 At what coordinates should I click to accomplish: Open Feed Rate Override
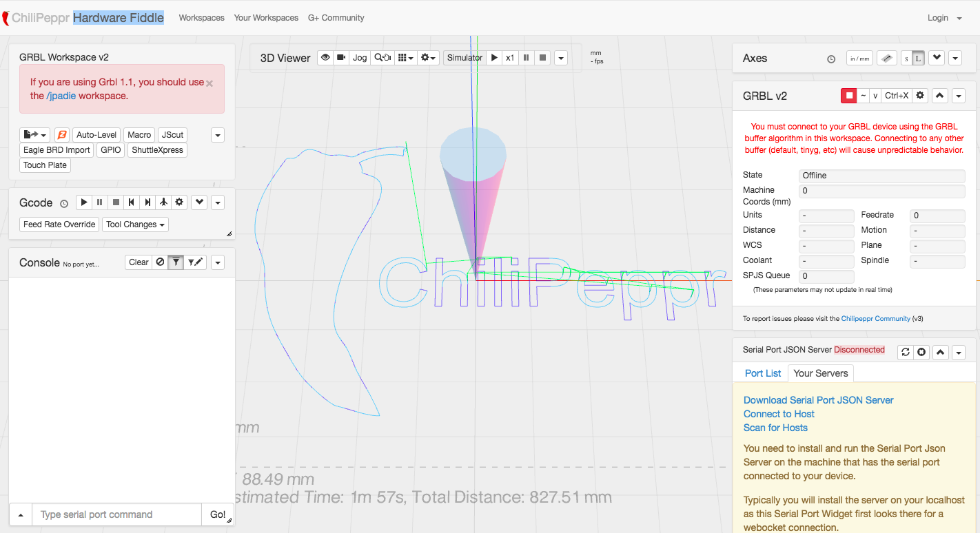[x=59, y=224]
